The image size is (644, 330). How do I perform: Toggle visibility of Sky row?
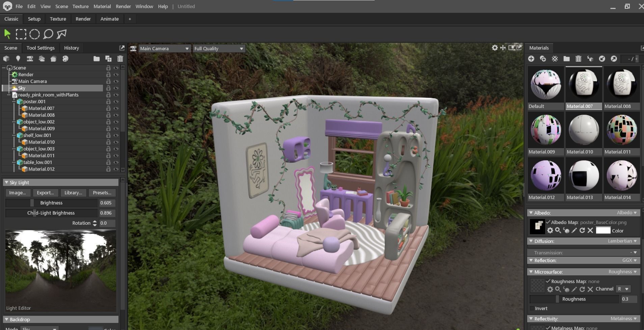(116, 88)
